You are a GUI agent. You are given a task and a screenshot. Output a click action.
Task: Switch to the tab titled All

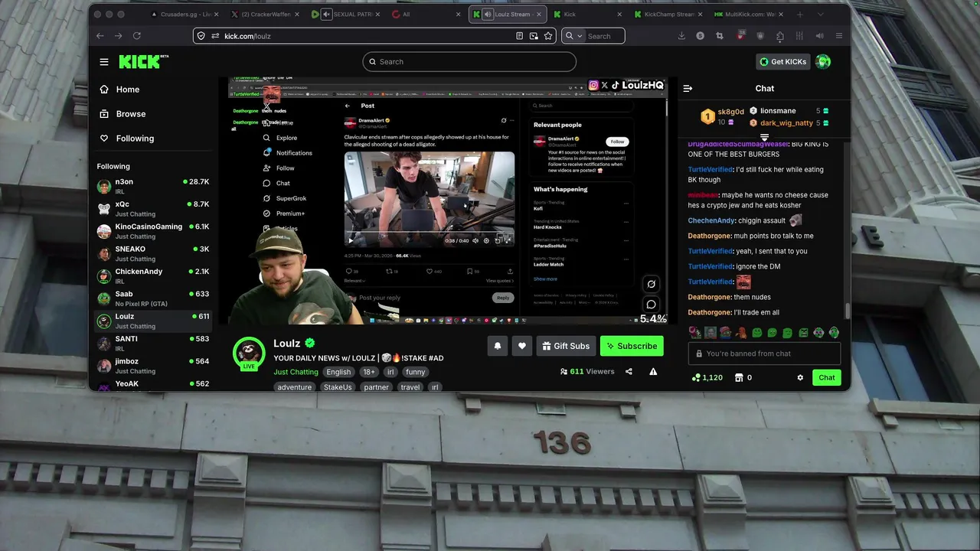coord(426,15)
